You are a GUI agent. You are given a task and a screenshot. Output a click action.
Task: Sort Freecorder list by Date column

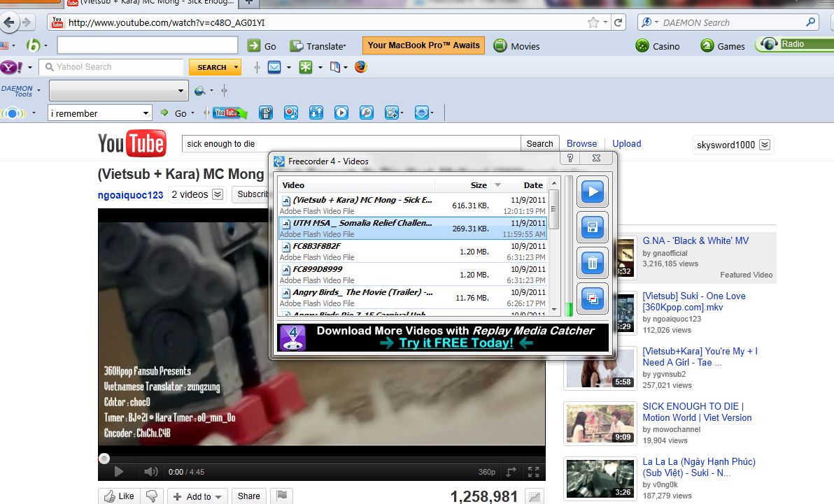[x=533, y=185]
